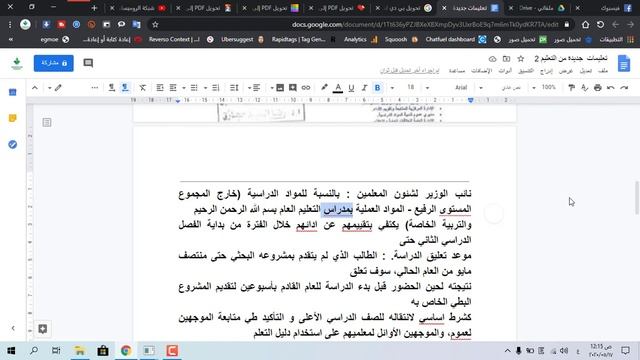Open Tasks in the side panel
Viewport: 640px width, 360px height.
[13, 144]
